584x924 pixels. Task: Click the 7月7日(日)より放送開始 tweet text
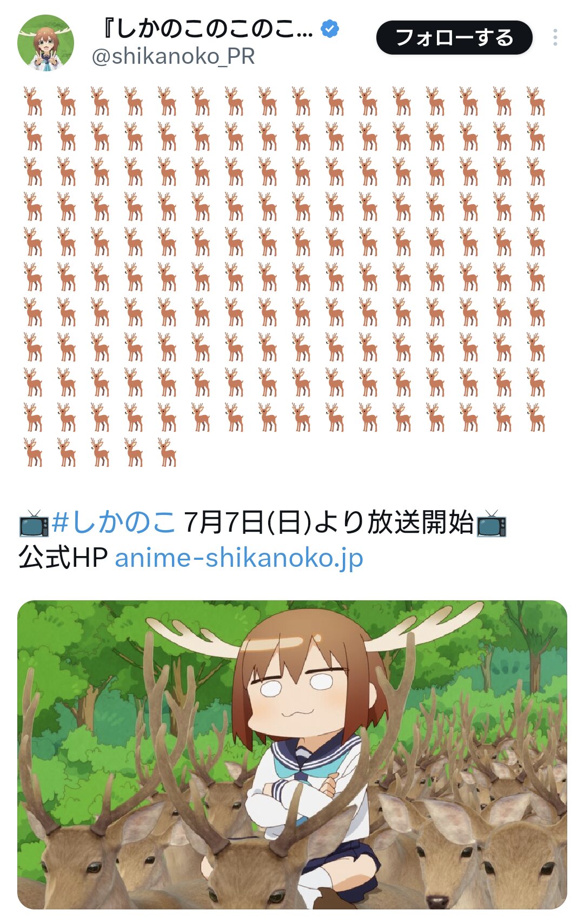tap(328, 523)
